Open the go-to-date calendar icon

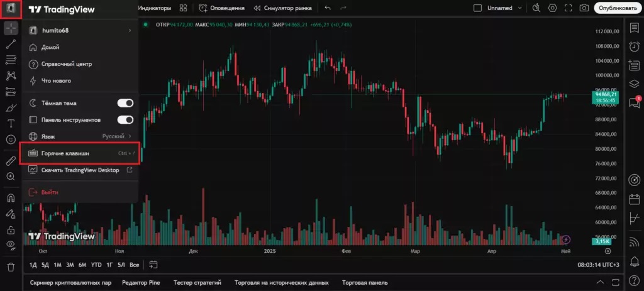click(153, 265)
